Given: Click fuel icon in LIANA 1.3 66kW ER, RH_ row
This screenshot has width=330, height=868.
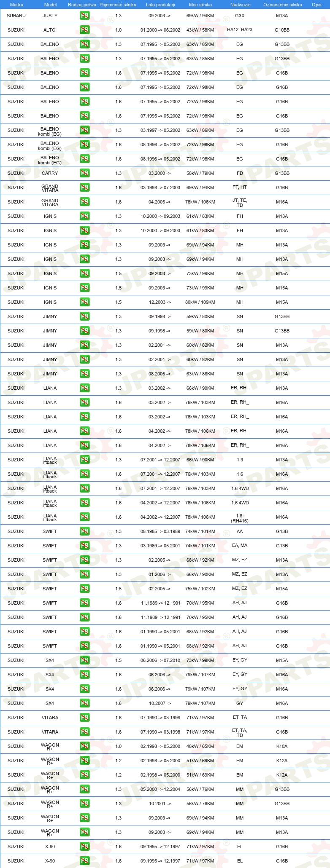Looking at the screenshot, I should click(84, 388).
